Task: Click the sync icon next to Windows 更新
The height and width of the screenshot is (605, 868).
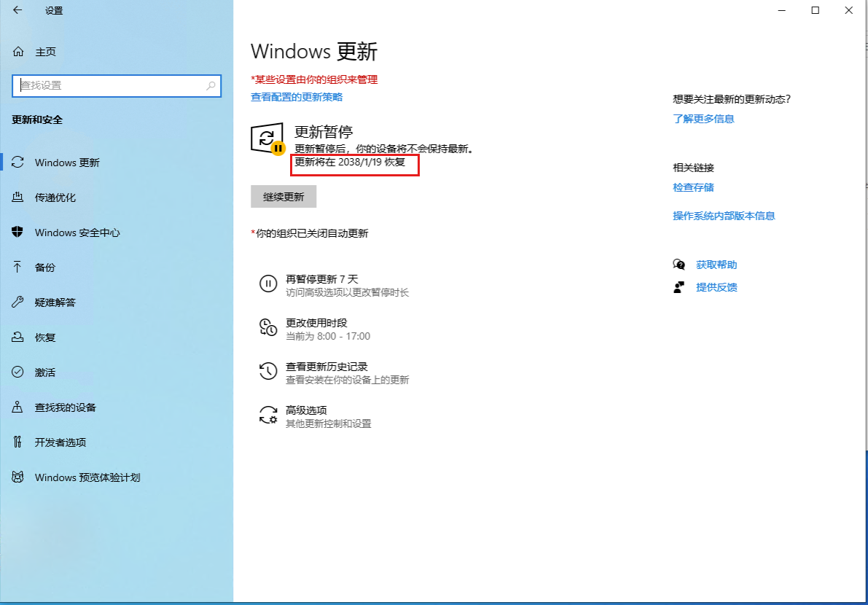Action: point(17,162)
